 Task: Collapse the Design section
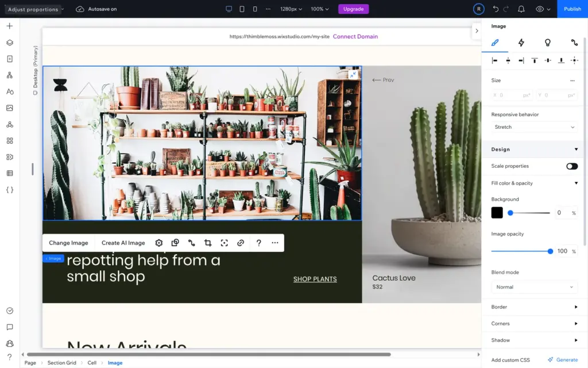[x=576, y=149]
